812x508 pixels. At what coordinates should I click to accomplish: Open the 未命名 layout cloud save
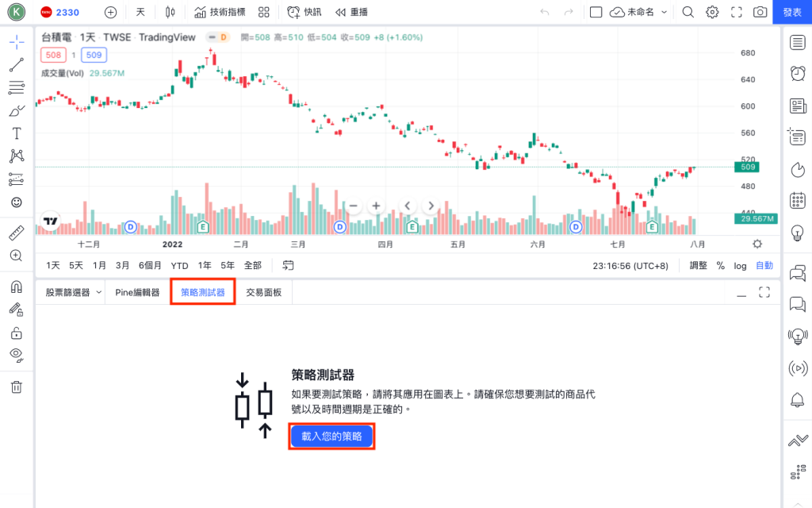(632, 12)
